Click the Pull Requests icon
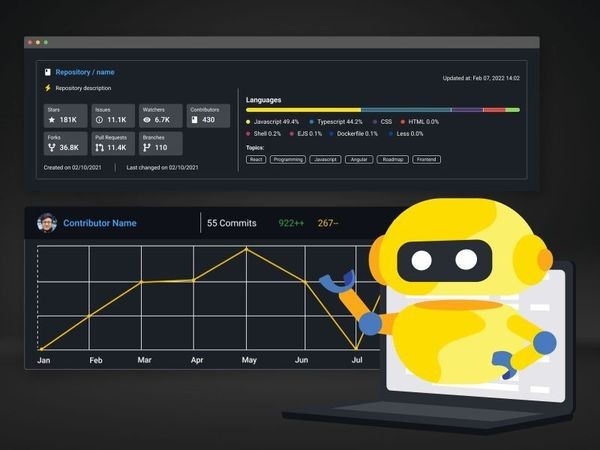Image resolution: width=600 pixels, height=450 pixels. 99,147
